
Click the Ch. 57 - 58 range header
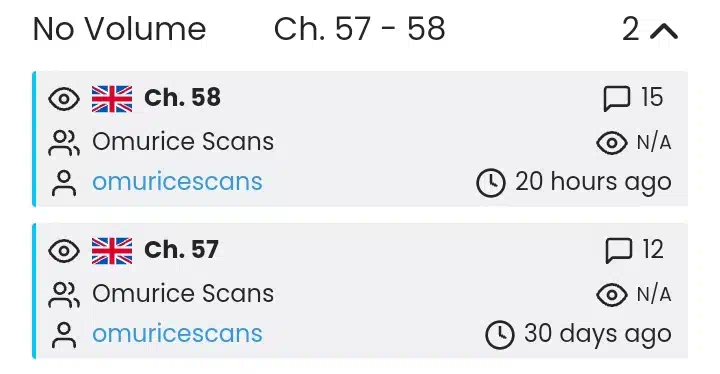(360, 29)
